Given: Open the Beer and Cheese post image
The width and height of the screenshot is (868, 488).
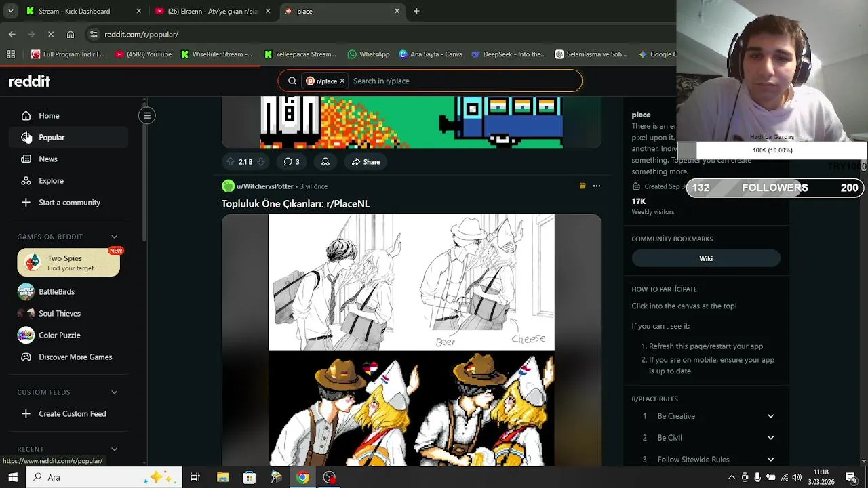Looking at the screenshot, I should (x=412, y=340).
